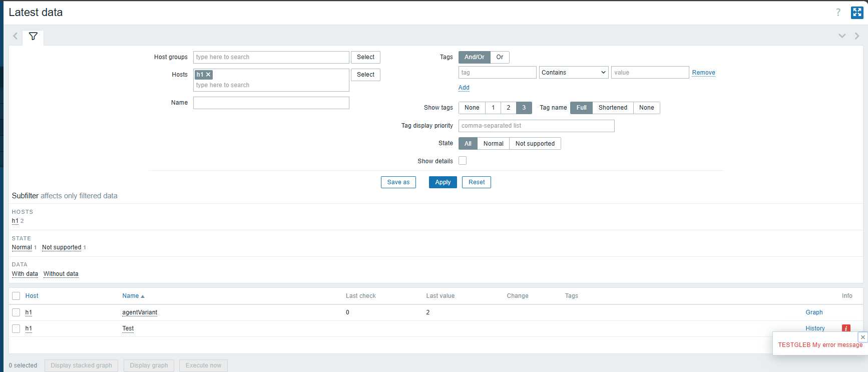Set Show tags option to 1
Image resolution: width=868 pixels, height=372 pixels.
(x=493, y=108)
